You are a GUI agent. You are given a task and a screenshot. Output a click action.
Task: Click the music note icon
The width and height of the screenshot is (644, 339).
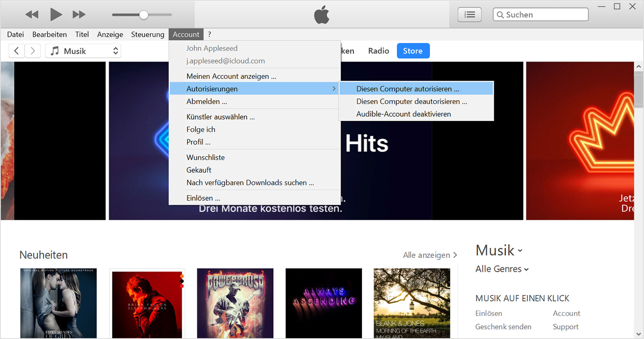(x=54, y=51)
